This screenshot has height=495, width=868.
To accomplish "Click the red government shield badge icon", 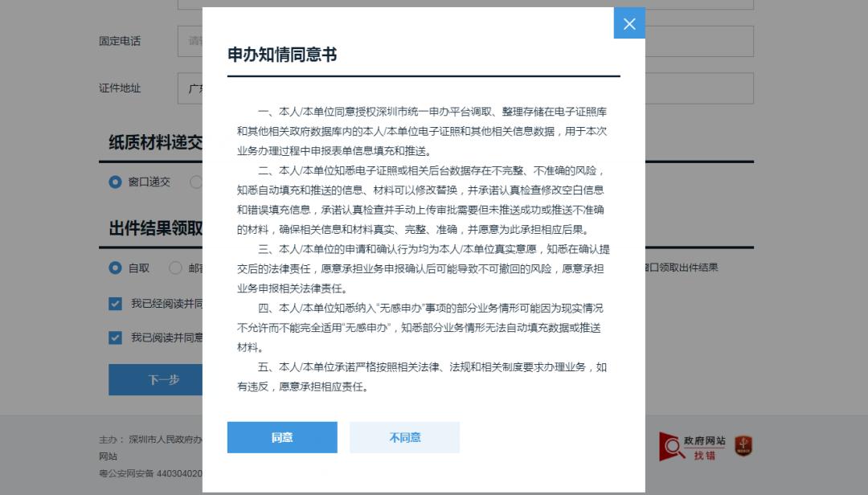I will [x=742, y=446].
